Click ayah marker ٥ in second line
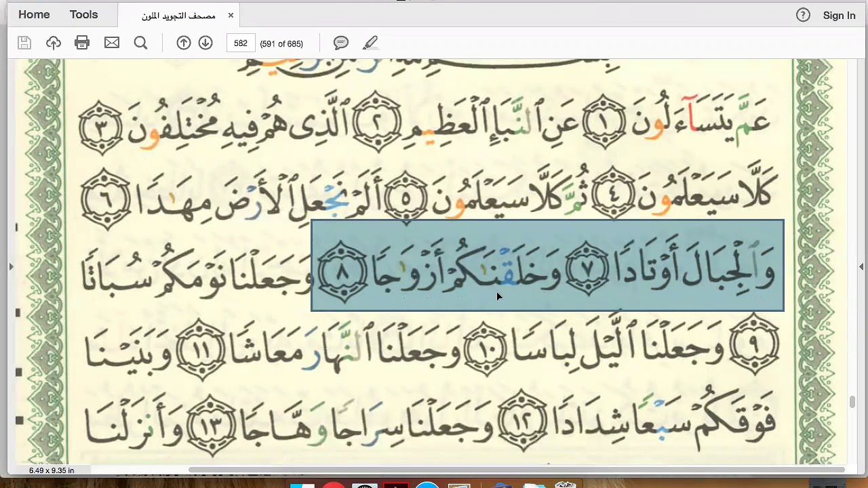Image resolution: width=868 pixels, height=488 pixels. [x=406, y=199]
